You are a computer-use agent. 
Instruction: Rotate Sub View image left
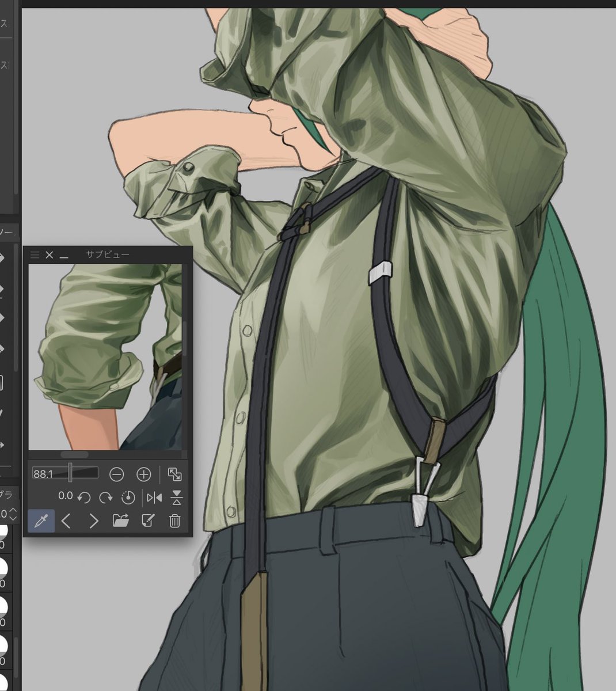[84, 498]
